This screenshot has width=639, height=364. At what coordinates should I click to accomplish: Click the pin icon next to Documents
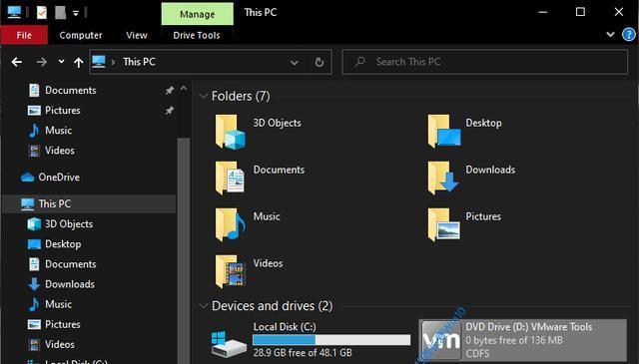[x=170, y=91]
